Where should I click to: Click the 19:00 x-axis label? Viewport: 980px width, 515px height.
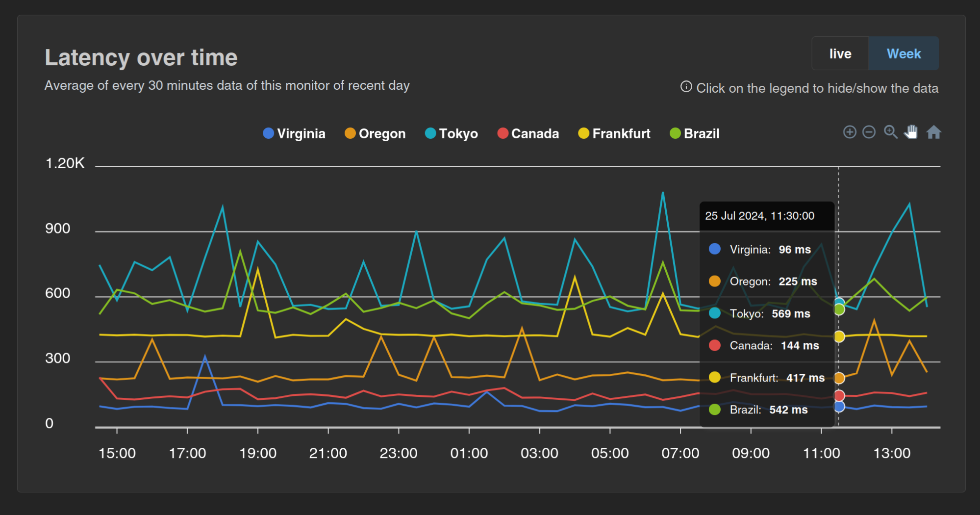(x=258, y=453)
